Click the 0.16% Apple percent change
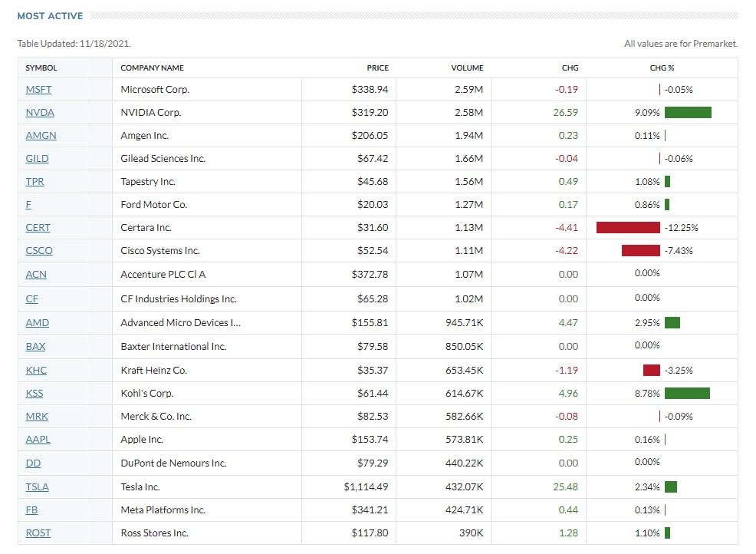 [647, 440]
